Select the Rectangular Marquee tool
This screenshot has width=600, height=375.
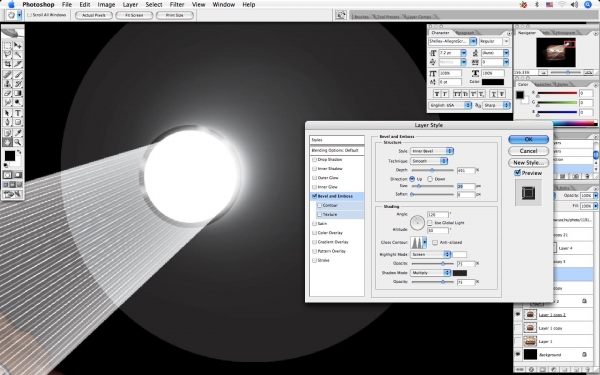pos(7,46)
